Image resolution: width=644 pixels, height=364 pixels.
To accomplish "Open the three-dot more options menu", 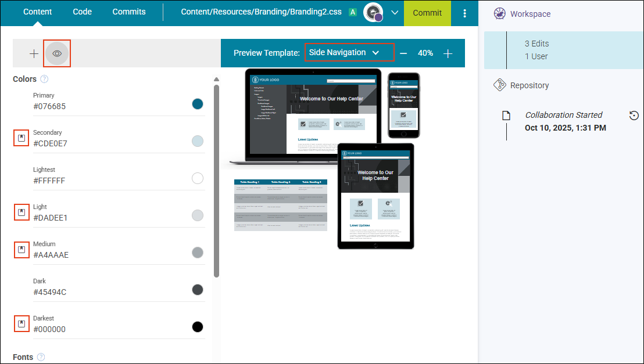I will 464,13.
